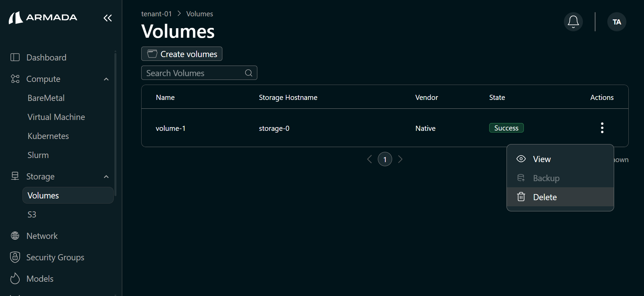Click the Security Groups lock icon
The image size is (644, 296).
[15, 257]
